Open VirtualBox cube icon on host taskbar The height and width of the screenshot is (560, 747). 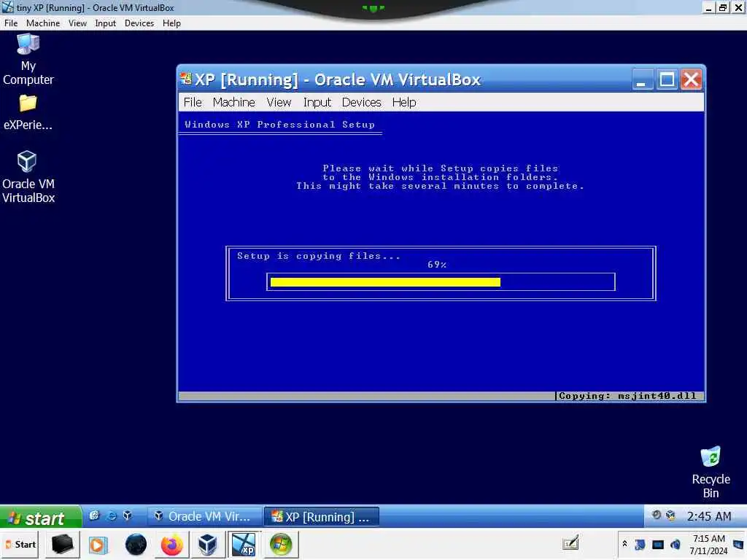(207, 544)
